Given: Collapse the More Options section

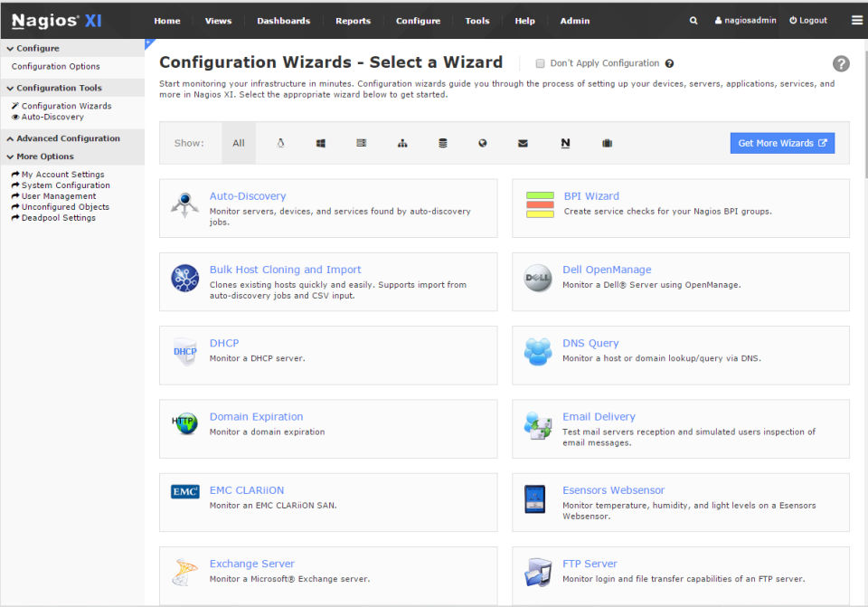Looking at the screenshot, I should [x=40, y=156].
